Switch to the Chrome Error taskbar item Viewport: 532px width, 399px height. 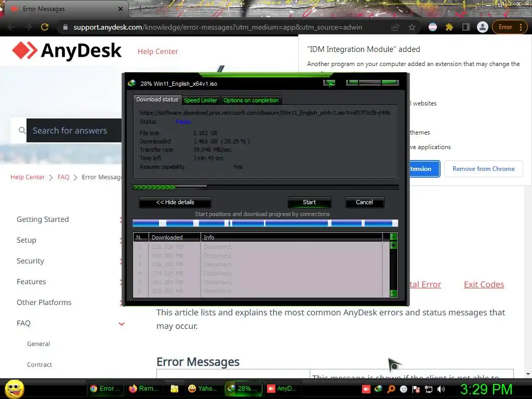(x=105, y=389)
